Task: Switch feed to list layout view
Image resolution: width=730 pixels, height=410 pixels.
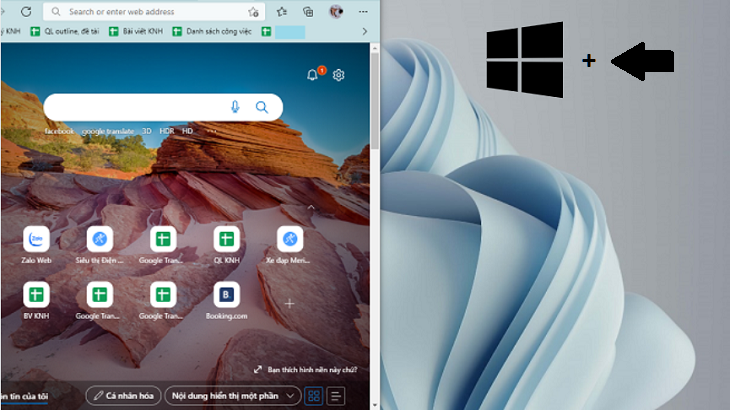Action: tap(336, 396)
